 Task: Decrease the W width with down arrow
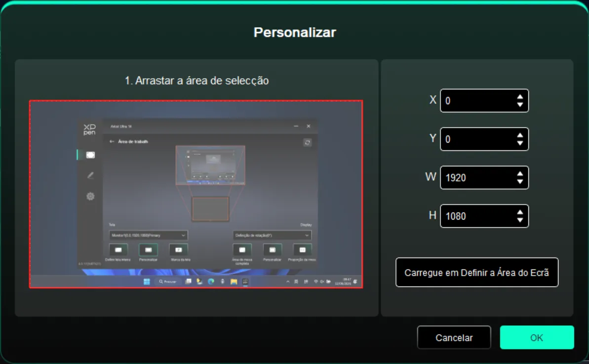[520, 182]
